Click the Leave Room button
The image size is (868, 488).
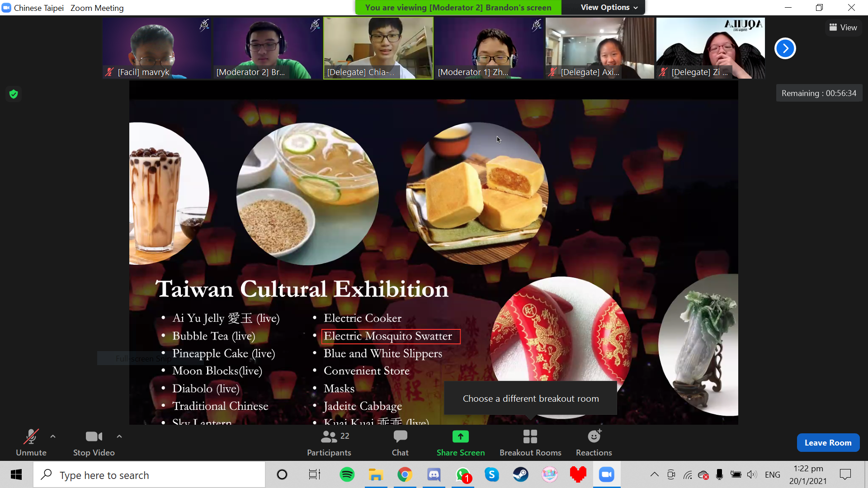[828, 443]
